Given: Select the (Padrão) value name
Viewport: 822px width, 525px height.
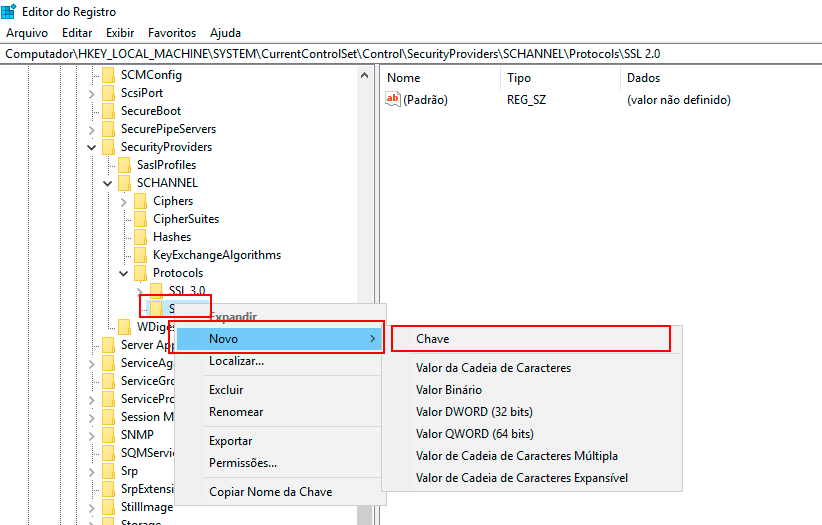Looking at the screenshot, I should [x=425, y=100].
